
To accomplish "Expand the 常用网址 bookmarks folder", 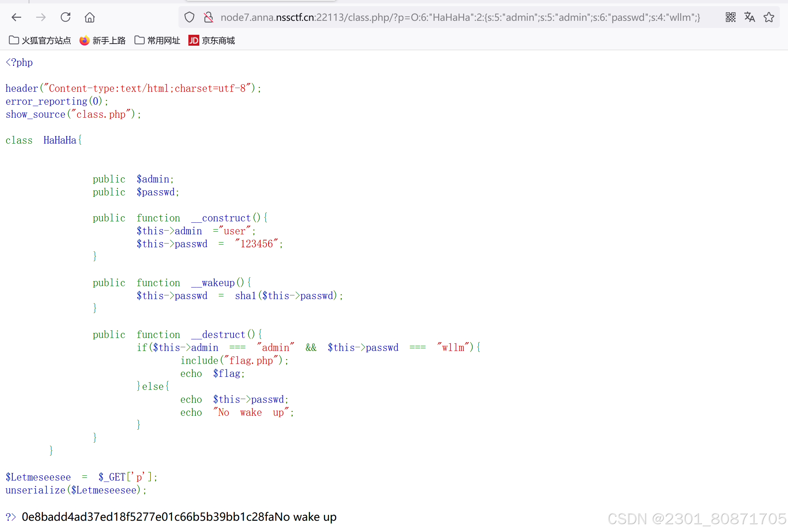I will 157,41.
